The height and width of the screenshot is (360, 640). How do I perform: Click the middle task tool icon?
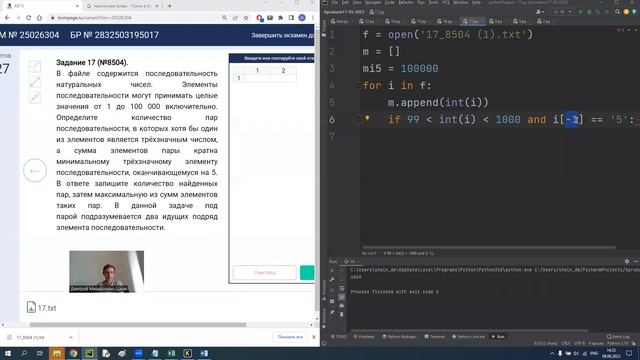tap(35, 82)
